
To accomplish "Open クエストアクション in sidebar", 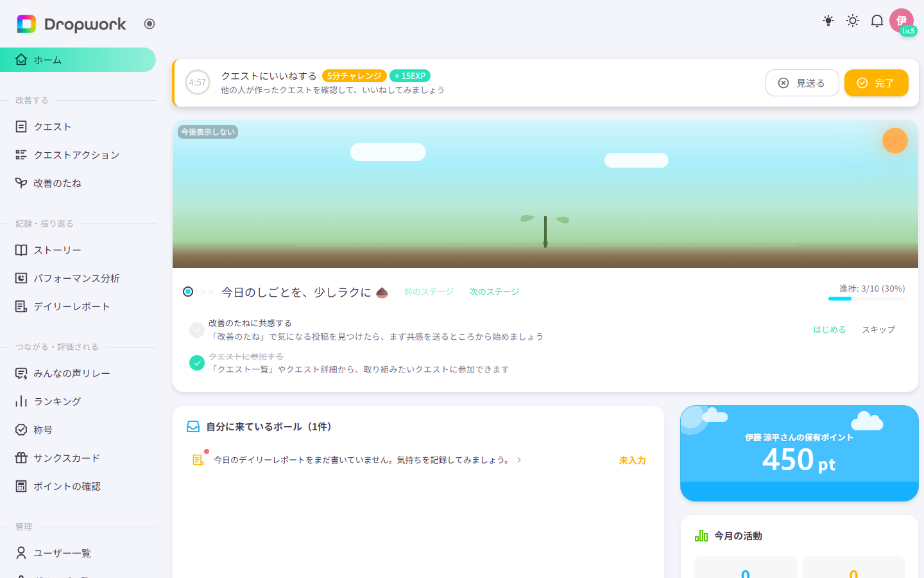I will click(x=78, y=155).
